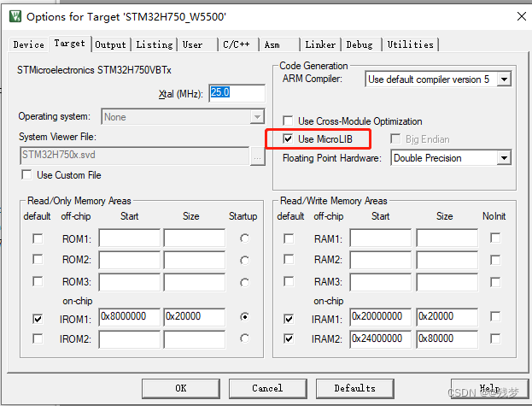
Task: Check the RAM3 default checkbox
Action: pos(289,281)
